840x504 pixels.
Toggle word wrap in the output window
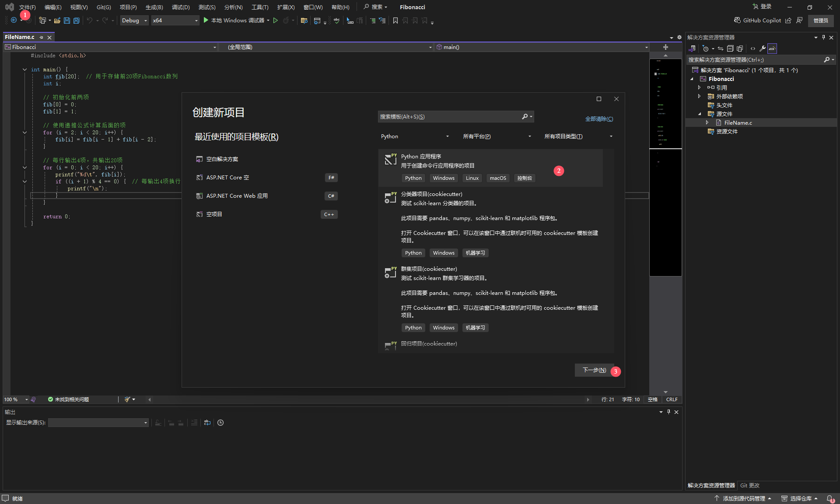[206, 423]
